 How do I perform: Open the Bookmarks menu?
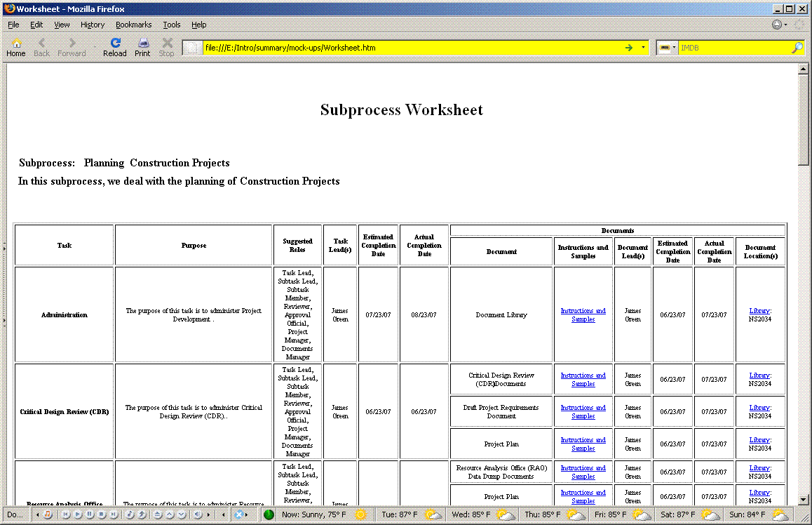point(134,25)
